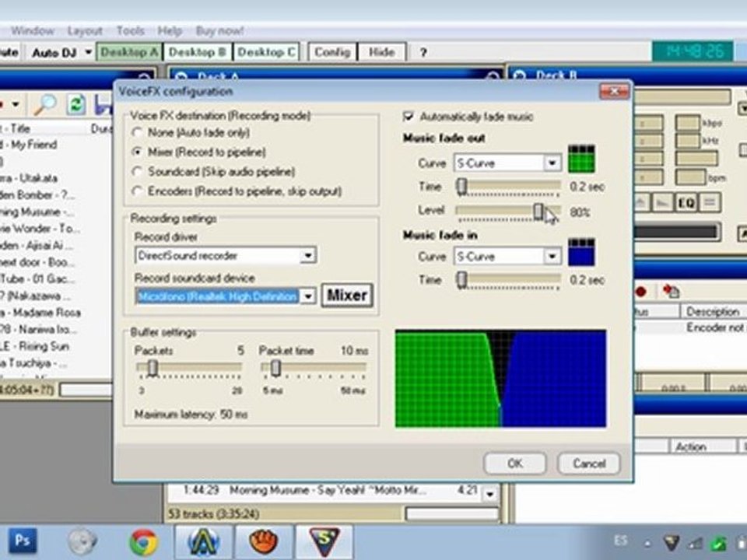This screenshot has height=560, width=747.
Task: Click the Music fade in Time slider
Action: coord(508,280)
